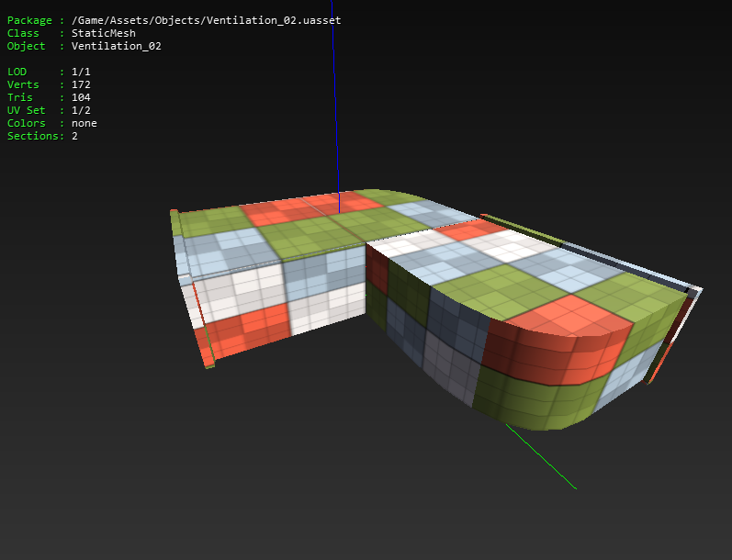Select the StaticMesh class value
732x560 pixels.
(x=103, y=33)
